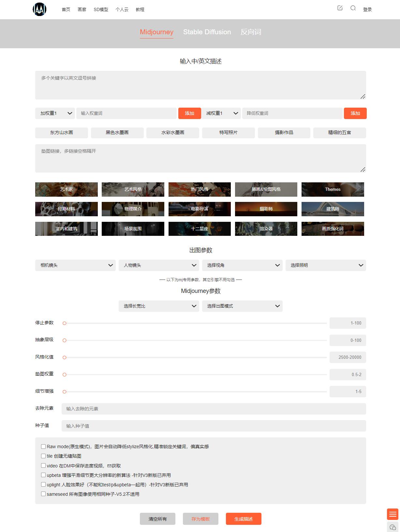400x532 pixels.
Task: Open the 摄影师 category thumbnail
Action: 266,209
